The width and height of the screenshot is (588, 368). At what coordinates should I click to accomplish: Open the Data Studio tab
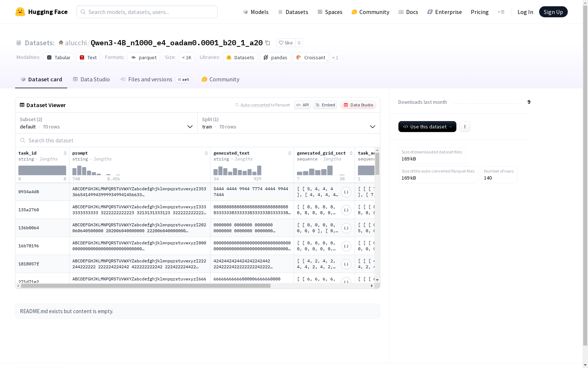92,79
